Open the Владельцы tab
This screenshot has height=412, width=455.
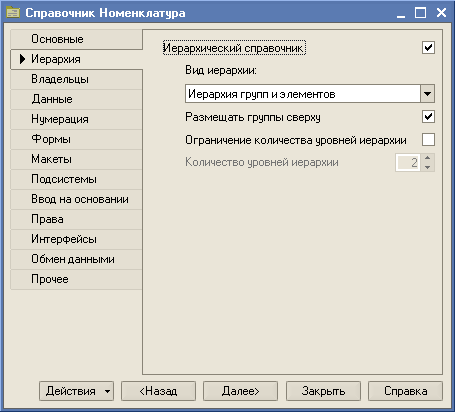[77, 79]
